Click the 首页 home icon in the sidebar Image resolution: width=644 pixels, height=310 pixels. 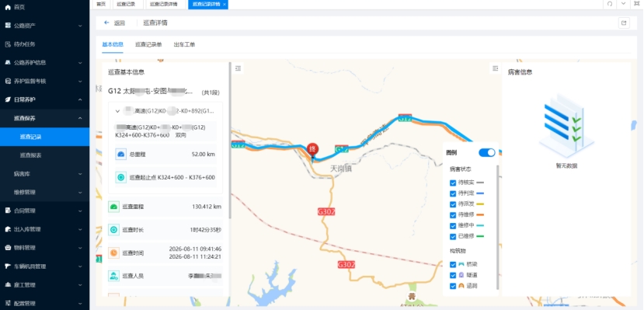pyautogui.click(x=8, y=7)
